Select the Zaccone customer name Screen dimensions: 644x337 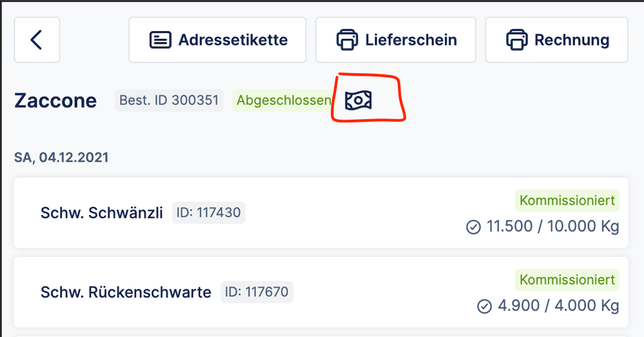pyautogui.click(x=55, y=101)
